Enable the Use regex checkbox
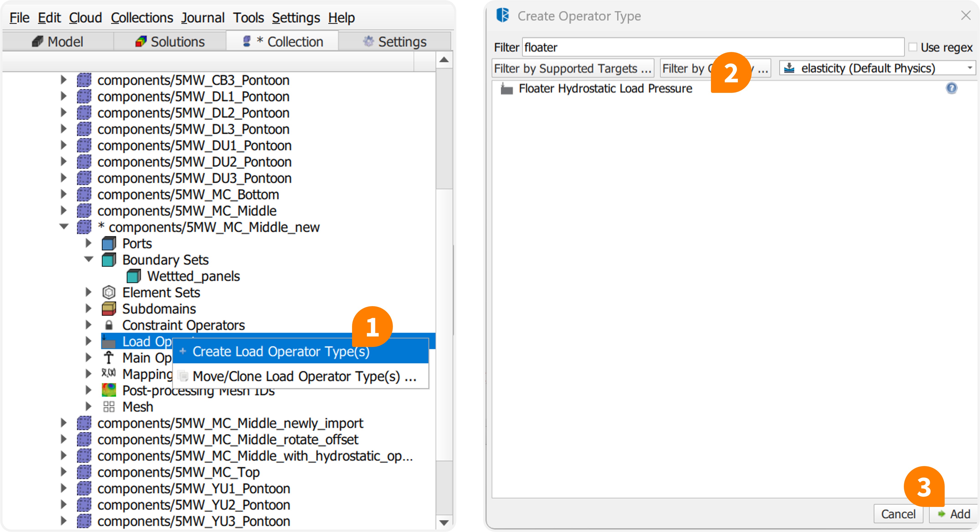The image size is (980, 532). pyautogui.click(x=913, y=47)
